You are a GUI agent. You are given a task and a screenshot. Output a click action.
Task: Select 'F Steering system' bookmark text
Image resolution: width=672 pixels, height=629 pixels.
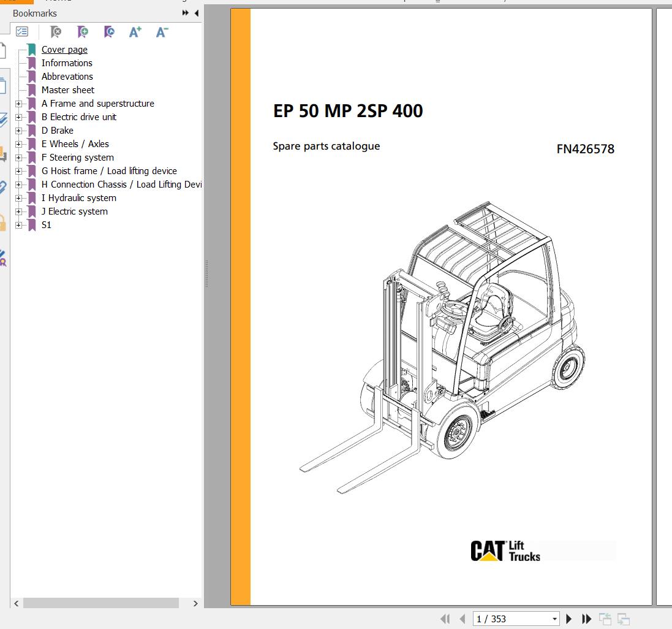78,158
